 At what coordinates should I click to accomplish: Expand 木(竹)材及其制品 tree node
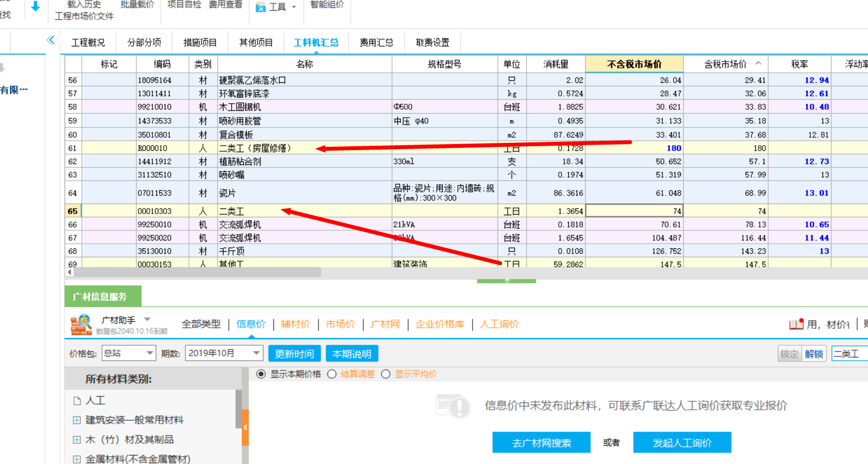[x=77, y=440]
